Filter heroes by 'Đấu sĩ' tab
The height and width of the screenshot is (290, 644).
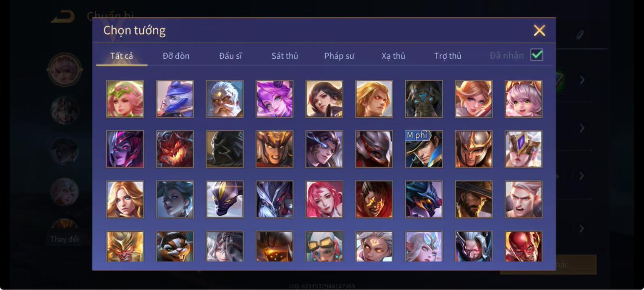[x=230, y=56]
